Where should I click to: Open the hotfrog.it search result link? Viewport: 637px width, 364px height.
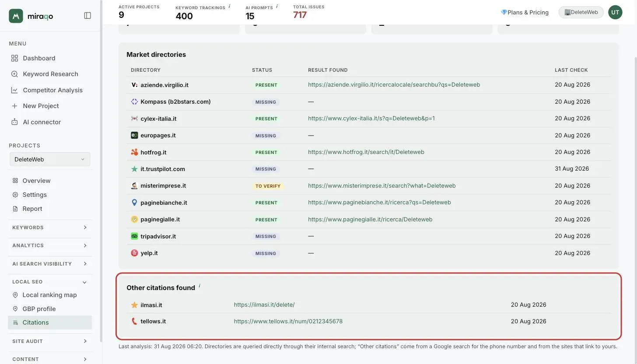[x=366, y=152]
